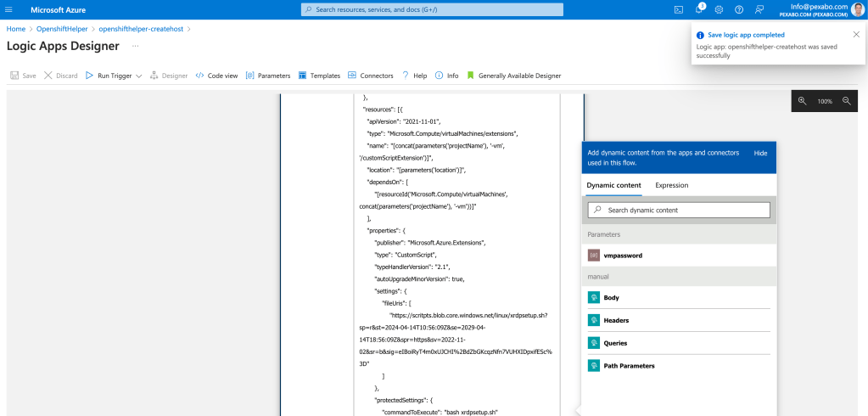The height and width of the screenshot is (416, 868).
Task: Open Templates
Action: click(x=319, y=76)
